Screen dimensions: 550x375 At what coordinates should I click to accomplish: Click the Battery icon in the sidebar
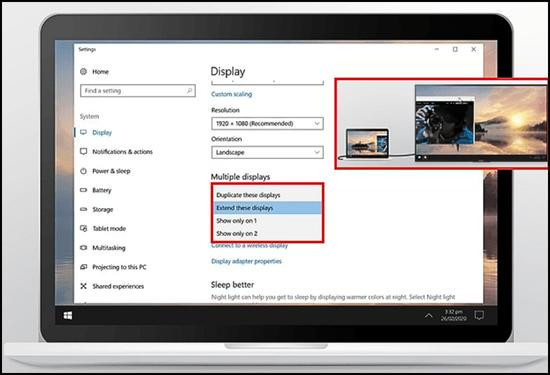click(83, 190)
